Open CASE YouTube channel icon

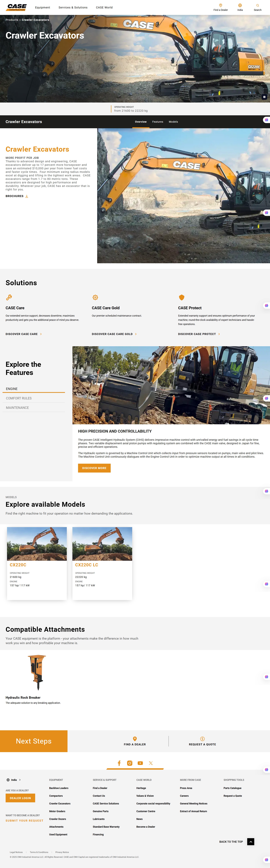140,763
